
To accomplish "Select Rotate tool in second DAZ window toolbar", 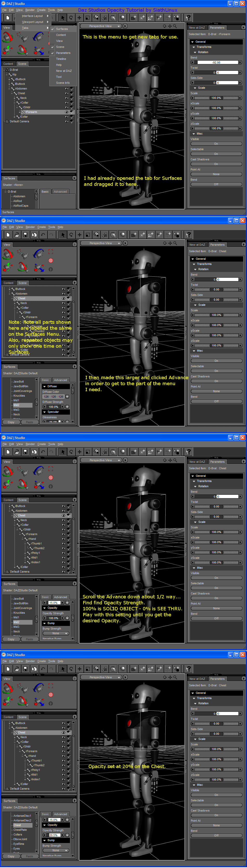I will (71, 235).
